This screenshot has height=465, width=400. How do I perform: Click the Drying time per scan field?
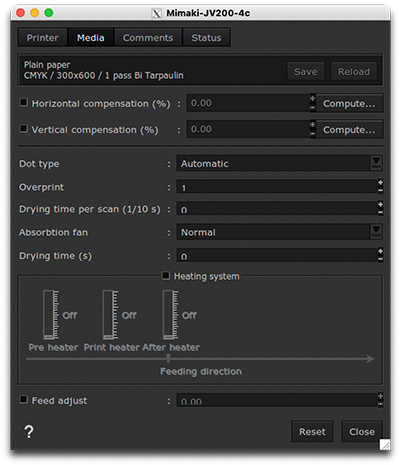coord(277,209)
